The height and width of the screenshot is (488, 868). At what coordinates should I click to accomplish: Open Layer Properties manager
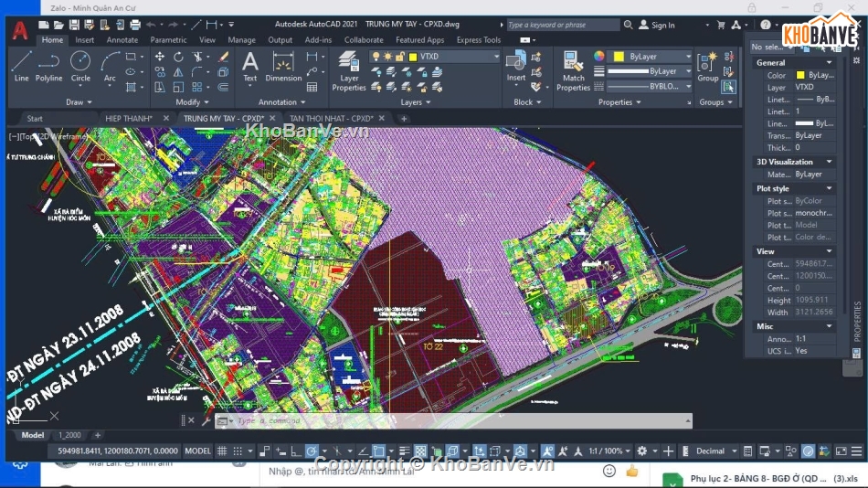(349, 70)
